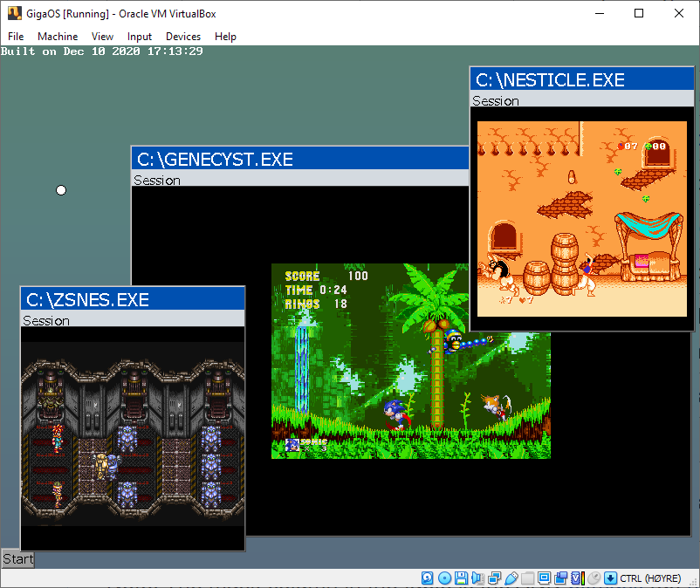The image size is (700, 588).
Task: Click the hard disk activity icon
Action: coord(427,578)
